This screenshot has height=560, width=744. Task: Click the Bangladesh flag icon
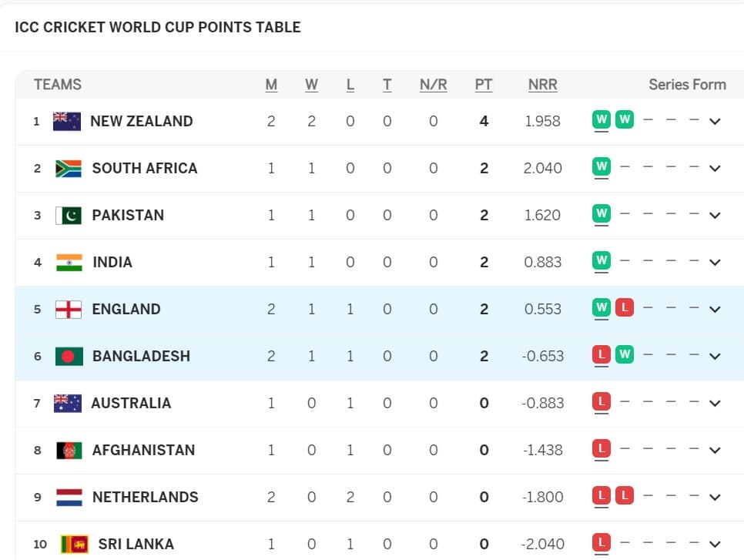pos(69,357)
